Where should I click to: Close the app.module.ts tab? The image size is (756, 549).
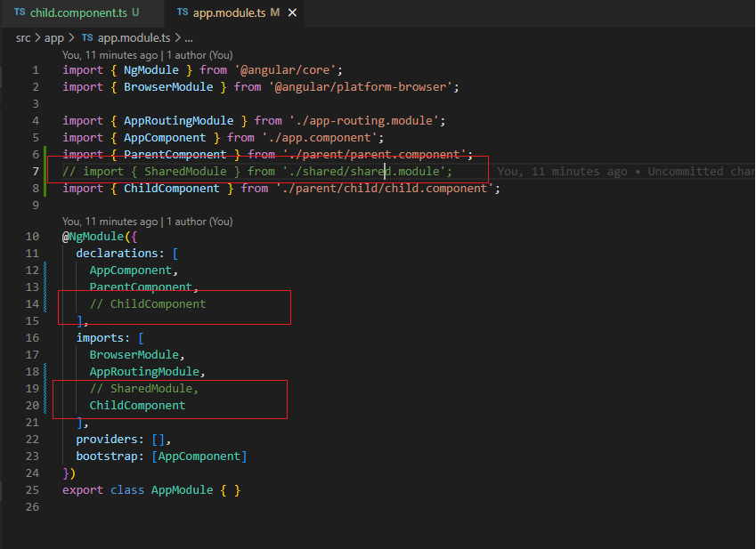pos(291,12)
